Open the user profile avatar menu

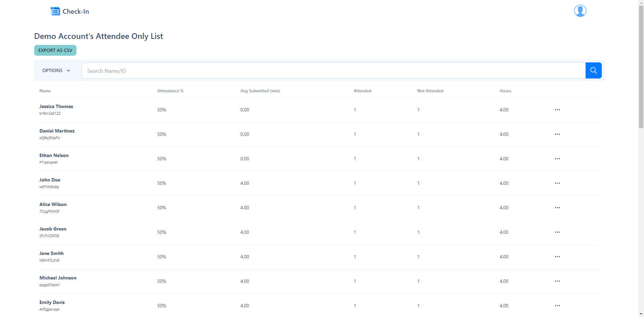[580, 11]
